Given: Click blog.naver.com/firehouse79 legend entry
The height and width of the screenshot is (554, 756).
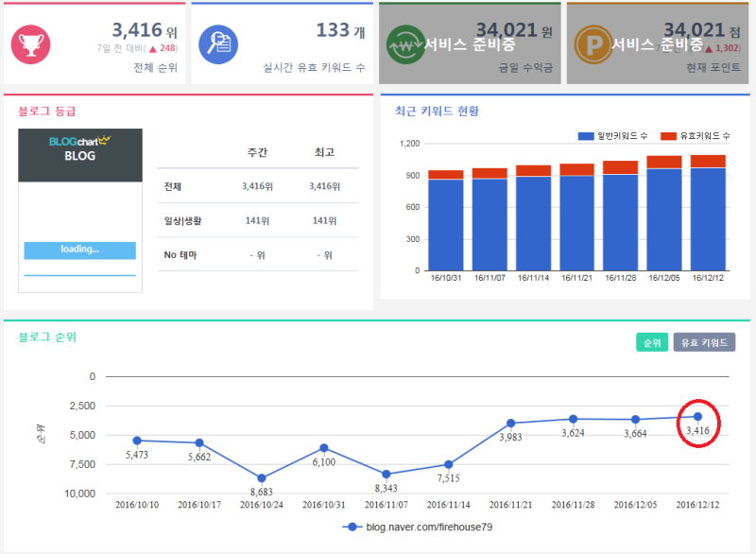Looking at the screenshot, I should (418, 527).
